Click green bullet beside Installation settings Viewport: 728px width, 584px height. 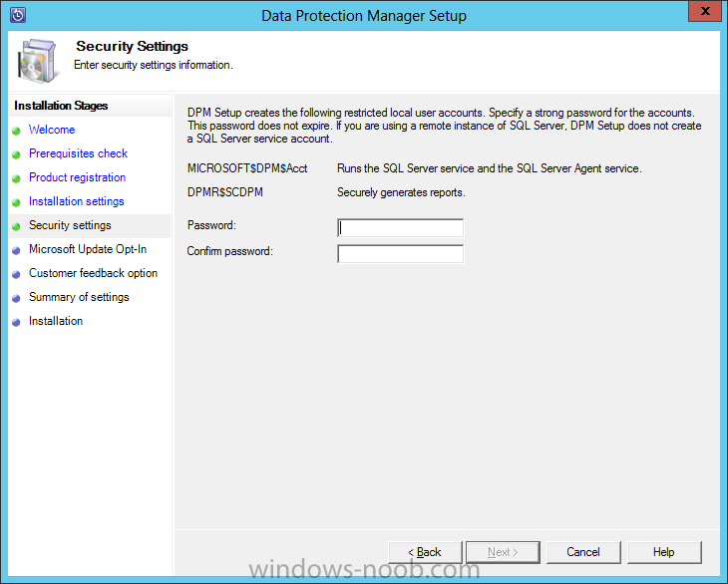click(17, 202)
